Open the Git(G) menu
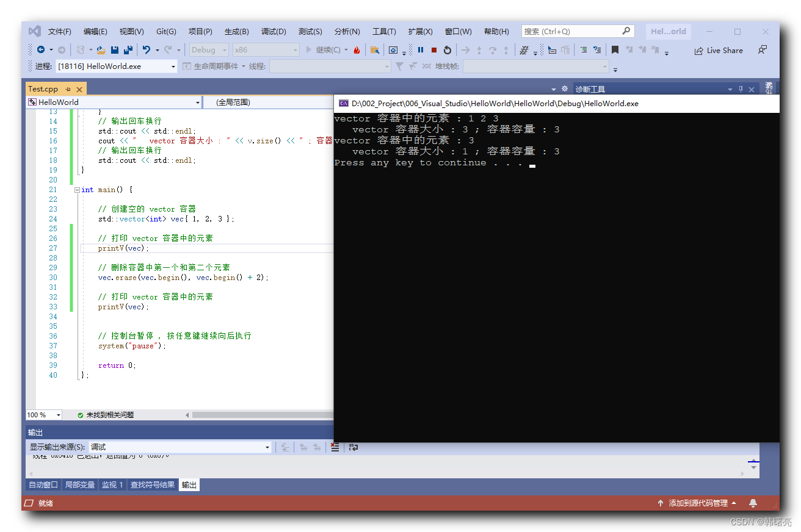This screenshot has height=532, width=801. 166,32
